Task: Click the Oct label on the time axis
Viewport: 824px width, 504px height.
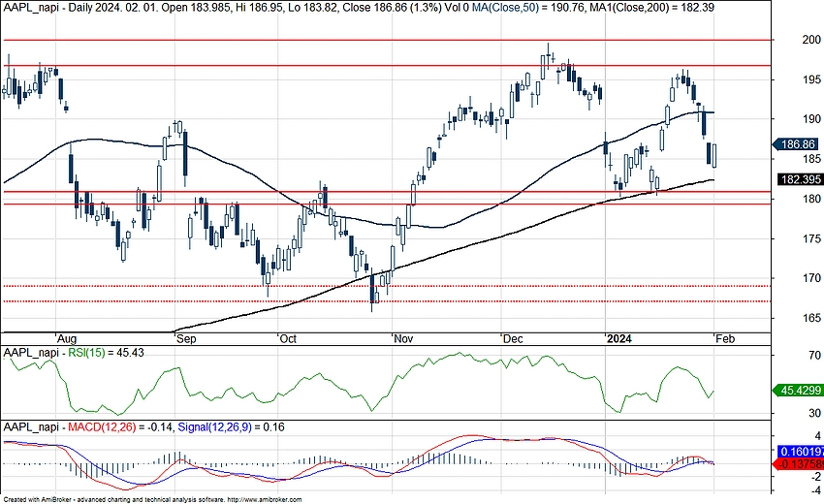Action: pos(288,339)
